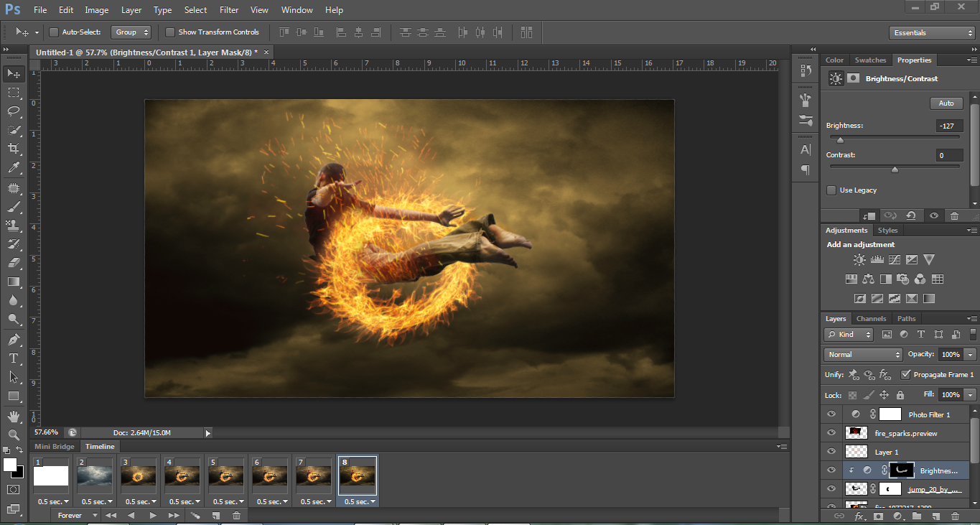The height and width of the screenshot is (525, 980).
Task: Open the Normal blend mode dropdown
Action: click(863, 355)
